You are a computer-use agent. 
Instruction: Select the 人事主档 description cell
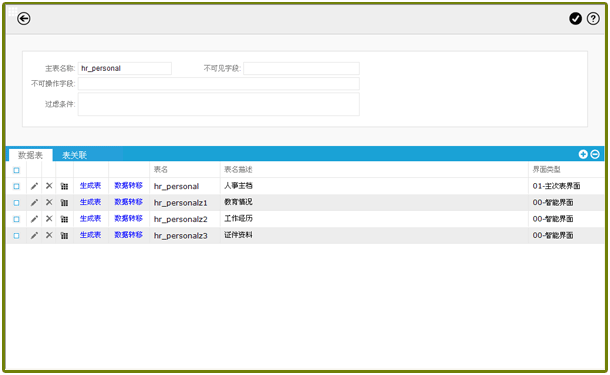click(x=374, y=186)
